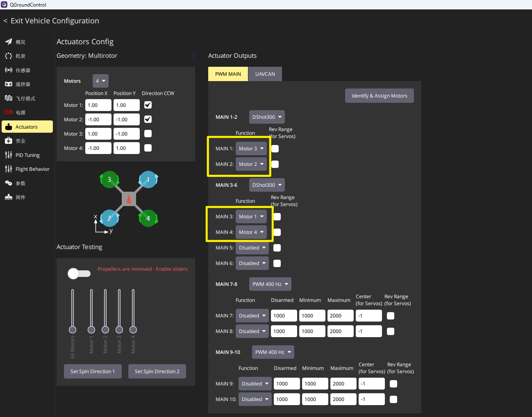Click the flight modes wave icon
This screenshot has height=417, width=532.
click(x=9, y=98)
